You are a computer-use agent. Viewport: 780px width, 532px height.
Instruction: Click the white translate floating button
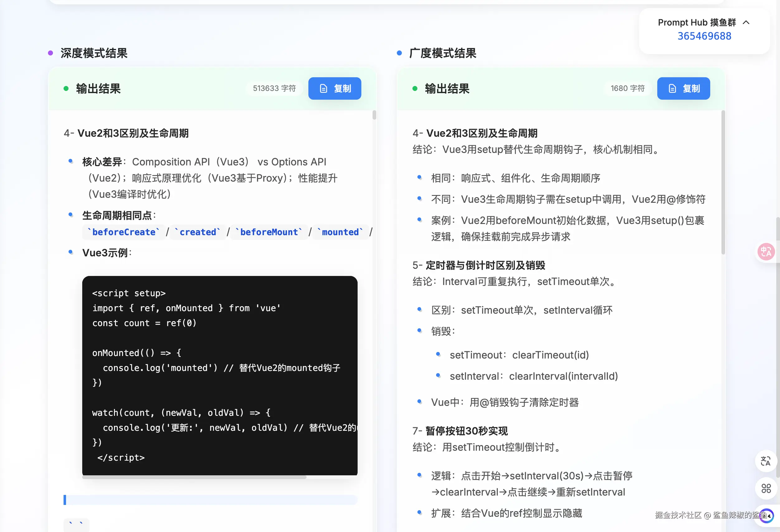pos(766,461)
